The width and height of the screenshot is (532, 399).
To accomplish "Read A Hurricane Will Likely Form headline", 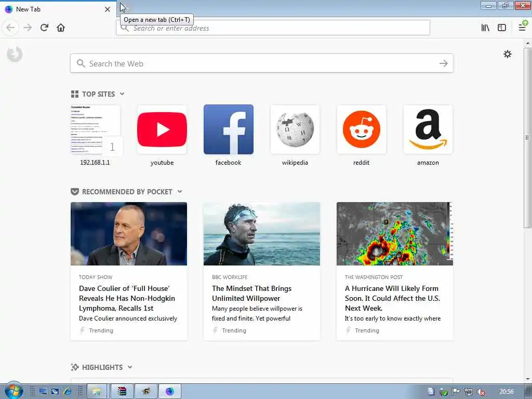I will click(x=393, y=298).
